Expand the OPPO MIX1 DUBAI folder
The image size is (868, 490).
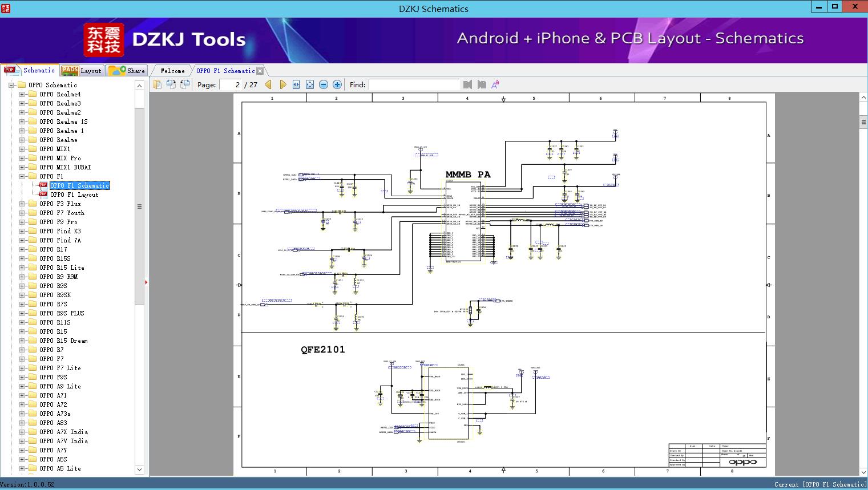point(22,167)
